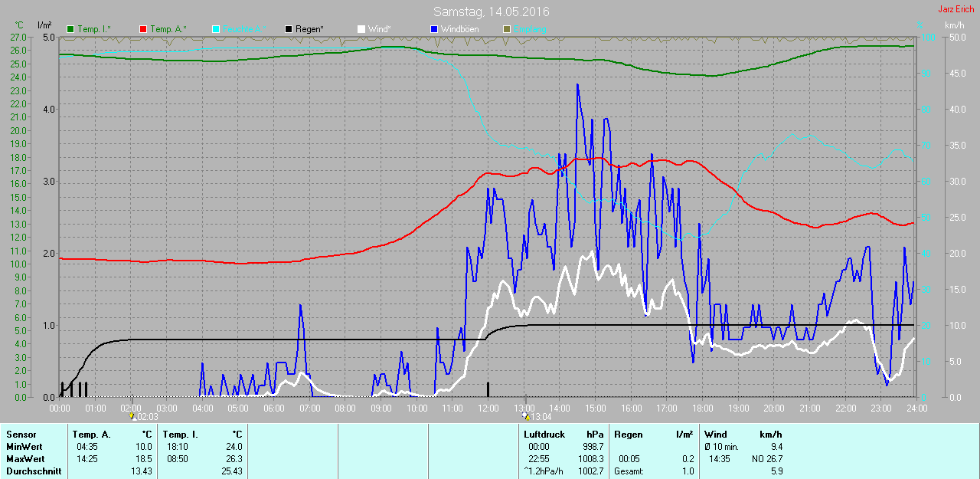The height and width of the screenshot is (479, 980).
Task: Click the chart title Samstag, 14.05.2016
Action: point(491,11)
